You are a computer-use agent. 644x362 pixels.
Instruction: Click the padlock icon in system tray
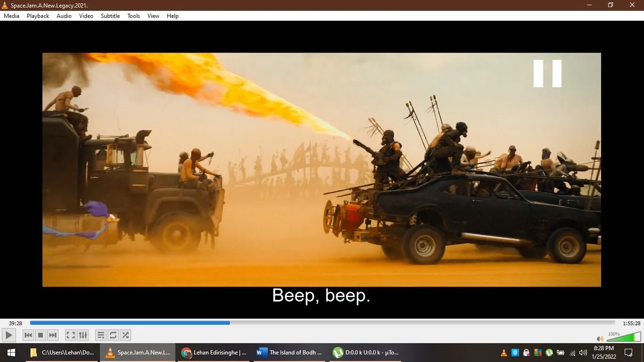(x=527, y=353)
